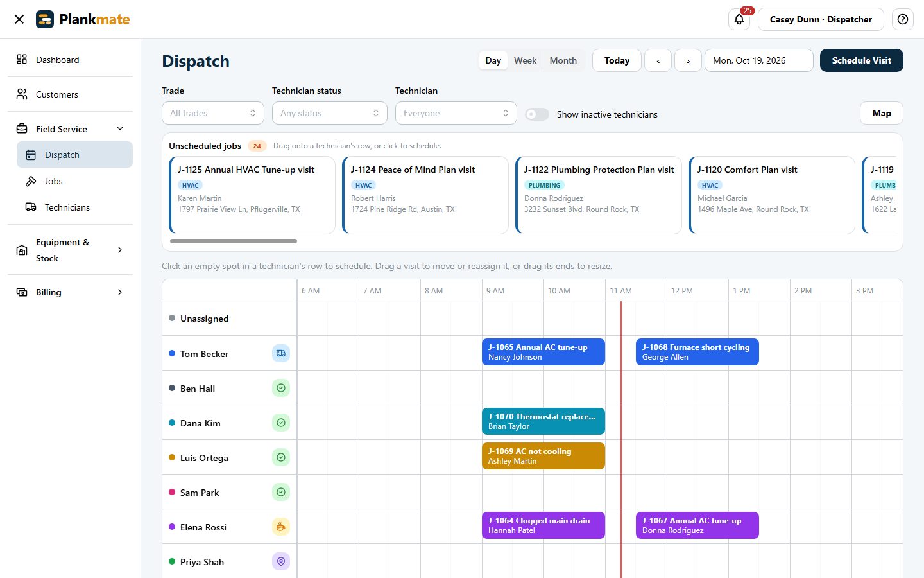
Task: Select J-1064 Clogged main drain visit
Action: [543, 525]
